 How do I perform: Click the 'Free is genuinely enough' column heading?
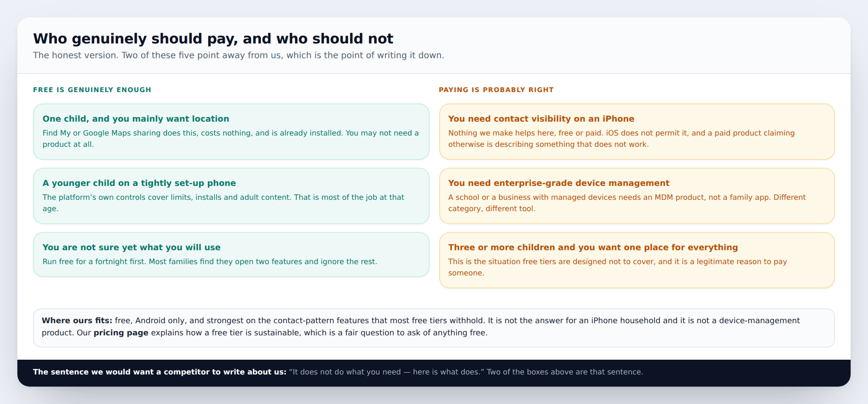tap(92, 90)
